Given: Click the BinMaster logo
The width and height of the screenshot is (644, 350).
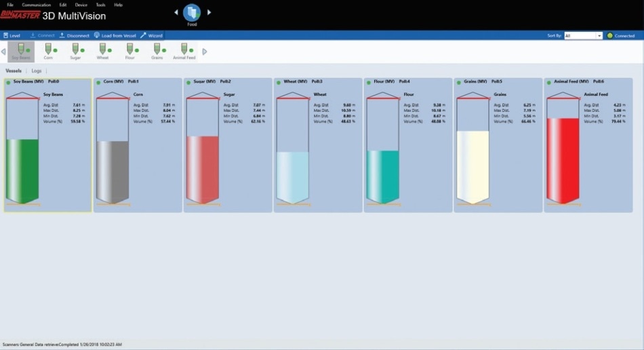Looking at the screenshot, I should (x=20, y=16).
